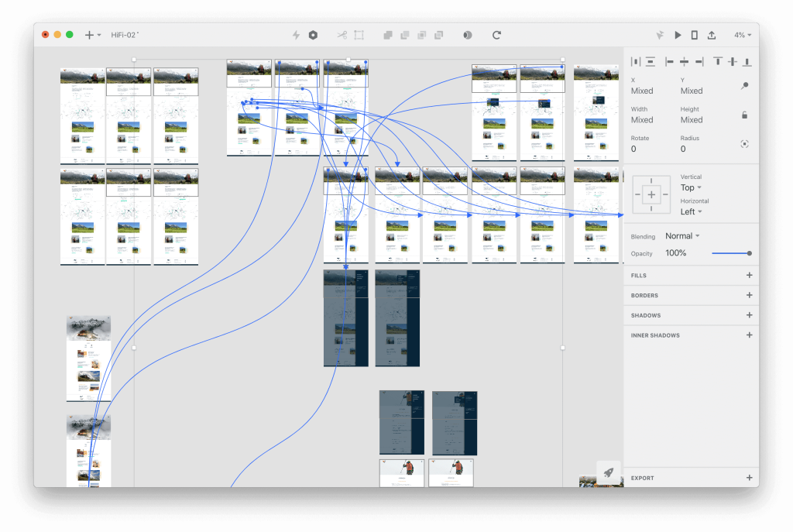Click the rocket icon on canvas
The image size is (793, 532).
pos(609,472)
